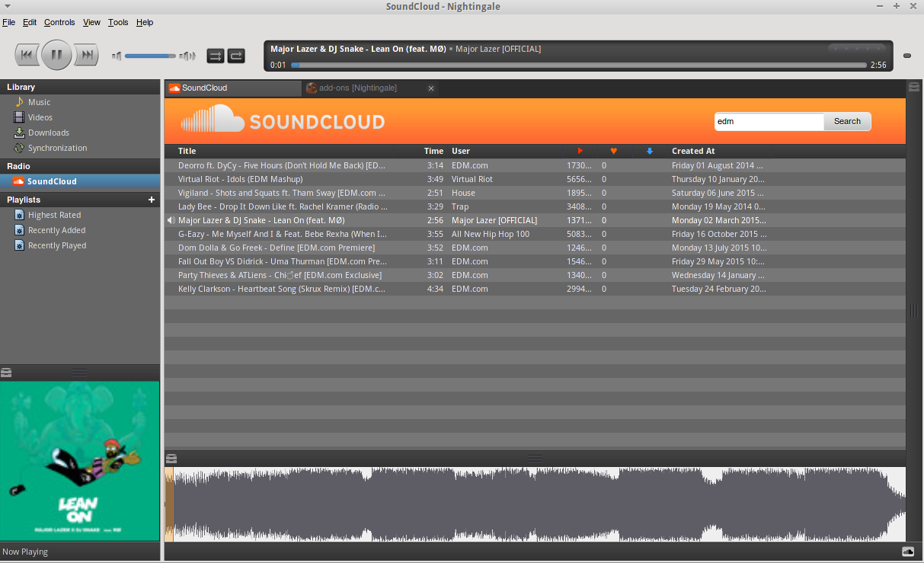This screenshot has height=563, width=924.
Task: Click the SoundCloud cloud icon in status bar
Action: [x=908, y=552]
